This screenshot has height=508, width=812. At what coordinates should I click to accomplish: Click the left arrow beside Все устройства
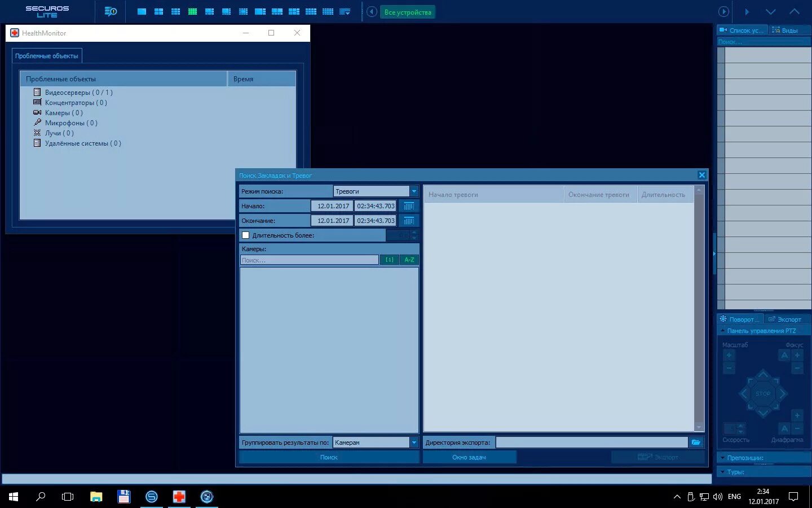coord(372,12)
